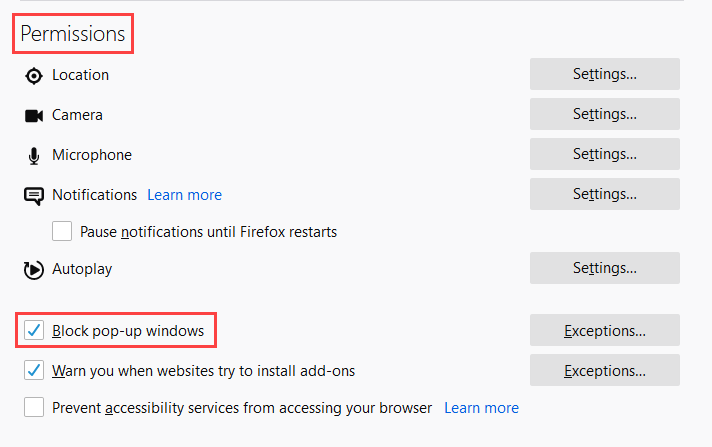Click the Camera icon
The image size is (712, 447).
(34, 115)
